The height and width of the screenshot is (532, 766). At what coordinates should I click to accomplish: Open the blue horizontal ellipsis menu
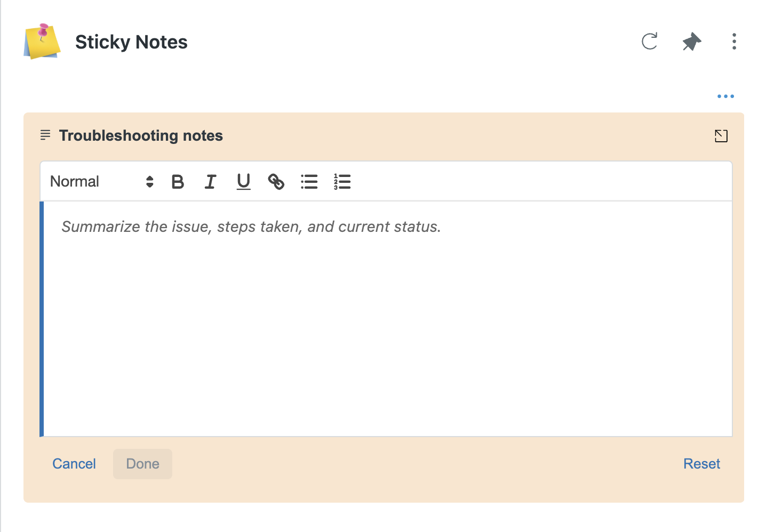coord(725,96)
